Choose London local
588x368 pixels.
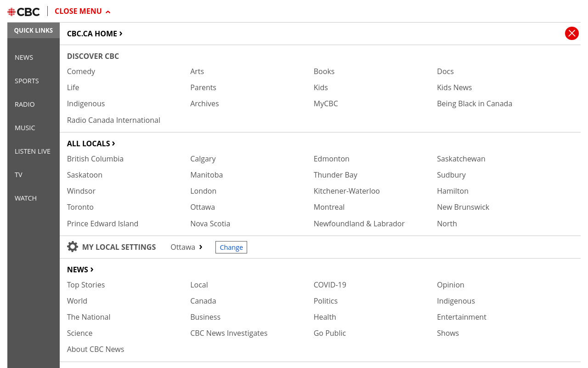pos(203,191)
